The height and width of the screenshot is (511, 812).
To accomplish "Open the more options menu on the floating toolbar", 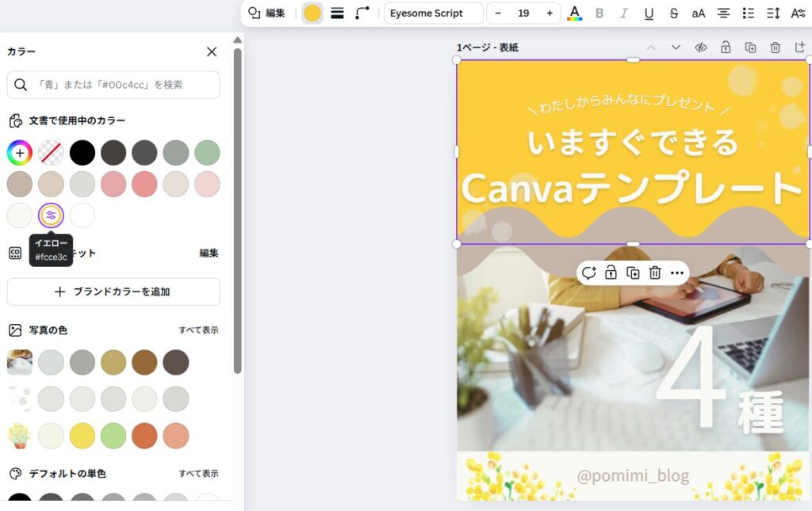I will click(x=677, y=273).
